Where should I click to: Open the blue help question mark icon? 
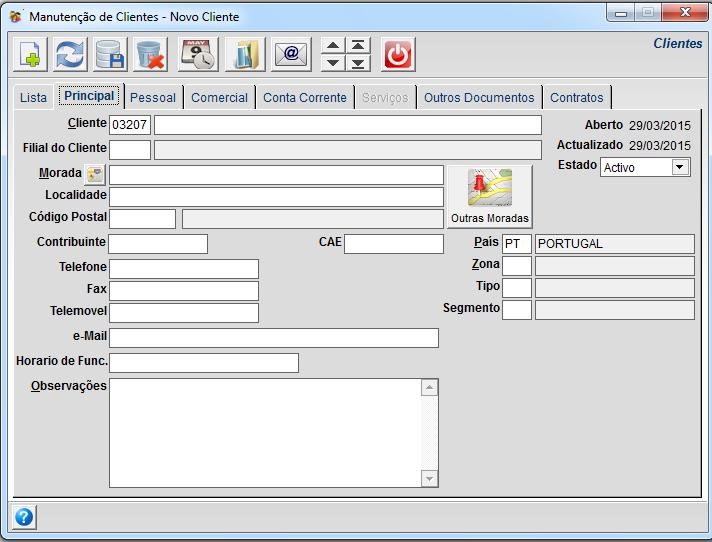(24, 517)
